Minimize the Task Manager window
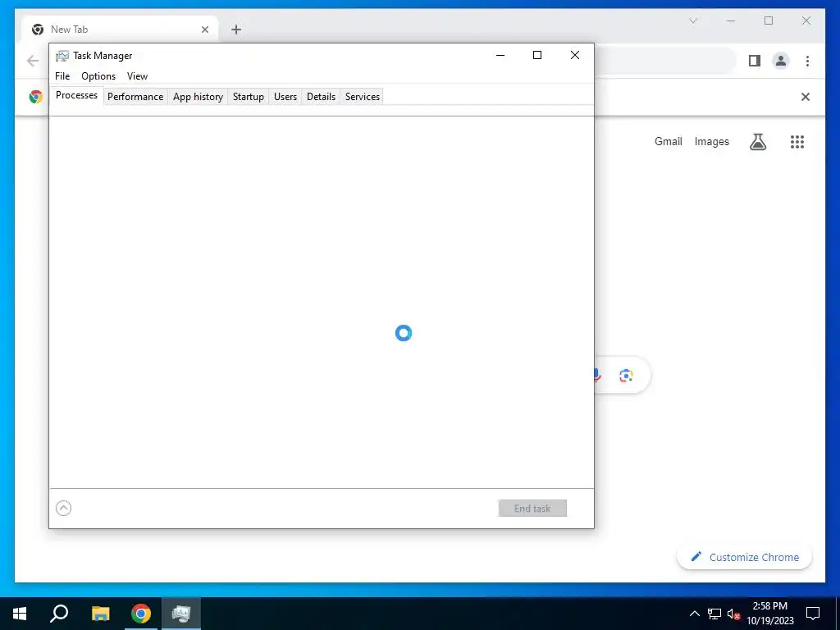The height and width of the screenshot is (630, 840). coord(500,55)
